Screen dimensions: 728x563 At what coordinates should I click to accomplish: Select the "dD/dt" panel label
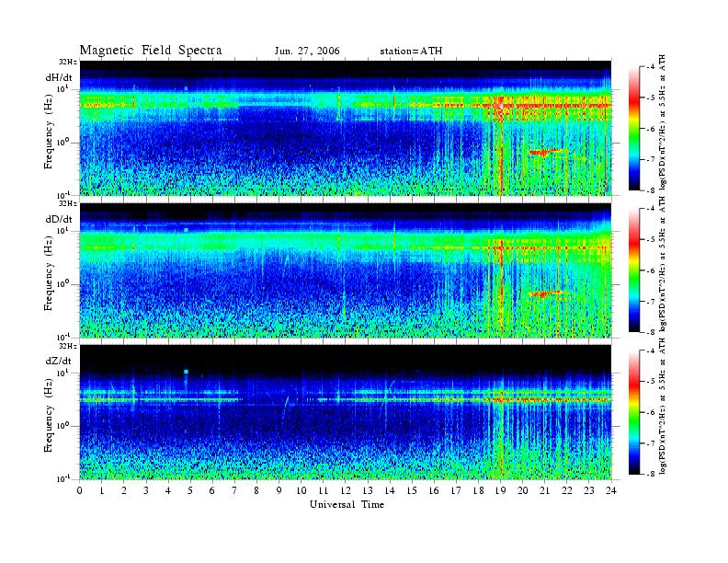coord(59,219)
